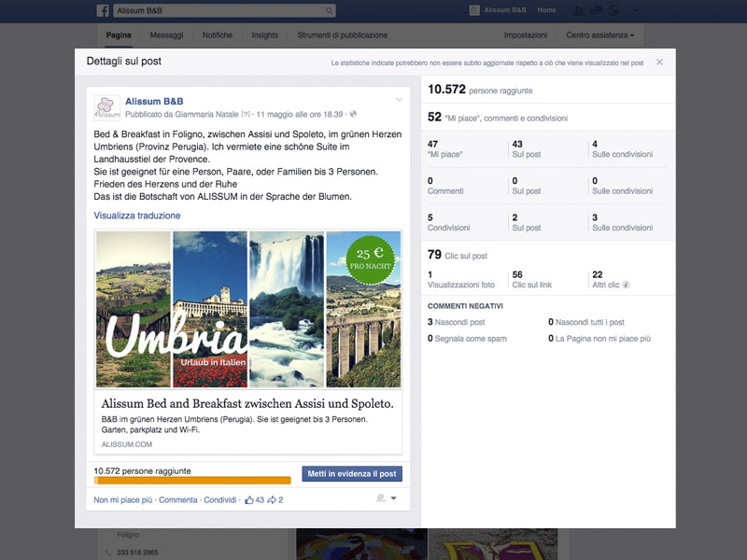
Task: Click the phone icon near 333 916 2865
Action: pyautogui.click(x=108, y=553)
